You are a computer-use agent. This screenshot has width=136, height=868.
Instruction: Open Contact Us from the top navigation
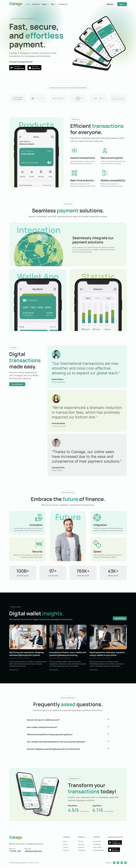pos(63,4)
